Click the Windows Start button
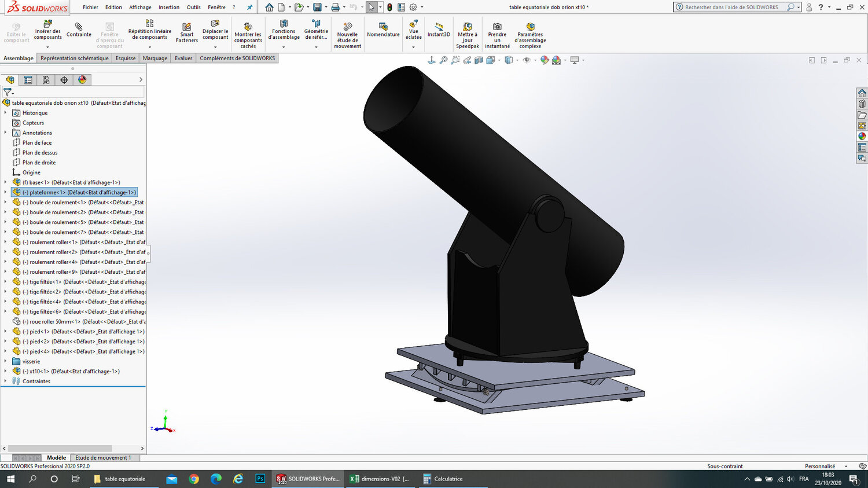The height and width of the screenshot is (488, 868). pyautogui.click(x=10, y=479)
